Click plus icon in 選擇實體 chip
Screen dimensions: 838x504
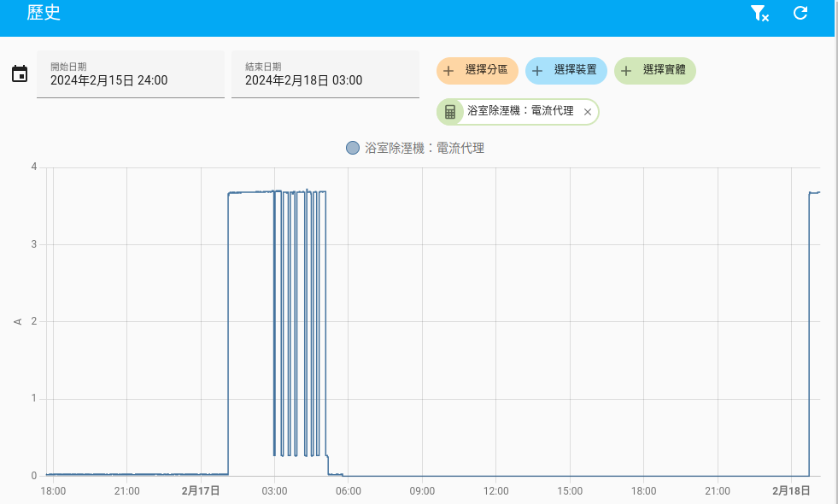(x=626, y=71)
